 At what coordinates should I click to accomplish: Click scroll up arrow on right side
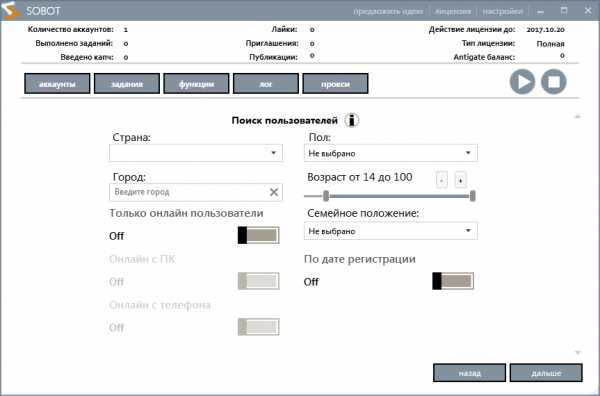coord(578,117)
